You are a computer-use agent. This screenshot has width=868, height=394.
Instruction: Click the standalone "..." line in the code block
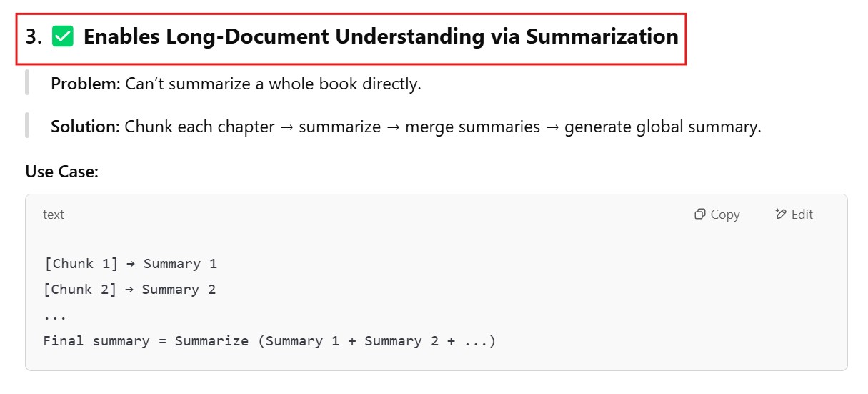(x=55, y=315)
